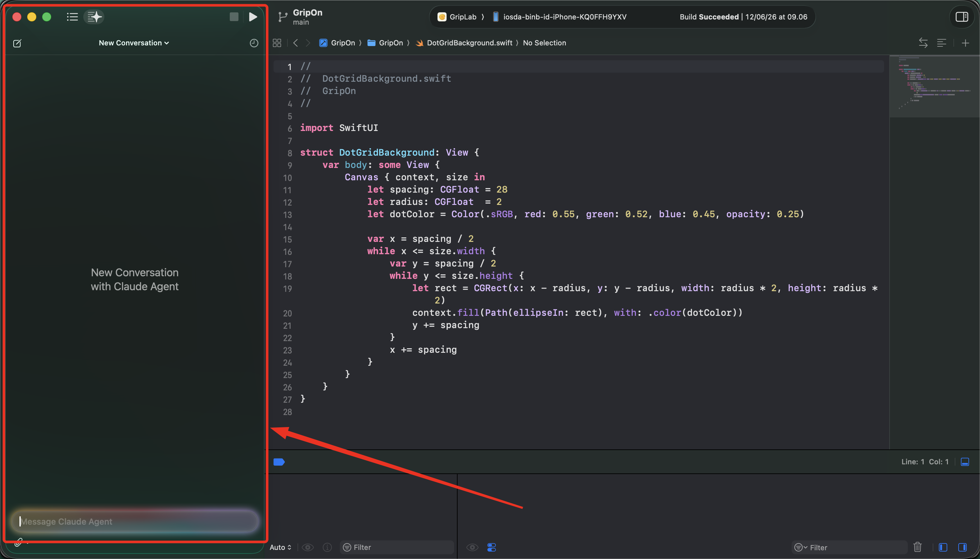The image size is (980, 559).
Task: Enable code review with the arrows icon
Action: click(923, 43)
